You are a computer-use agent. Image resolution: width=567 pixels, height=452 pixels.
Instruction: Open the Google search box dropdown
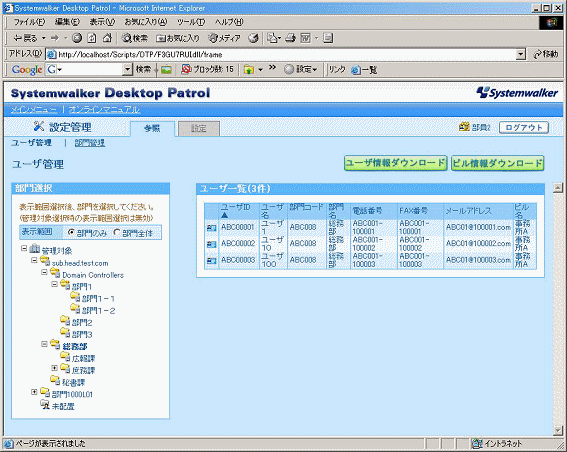(x=127, y=69)
